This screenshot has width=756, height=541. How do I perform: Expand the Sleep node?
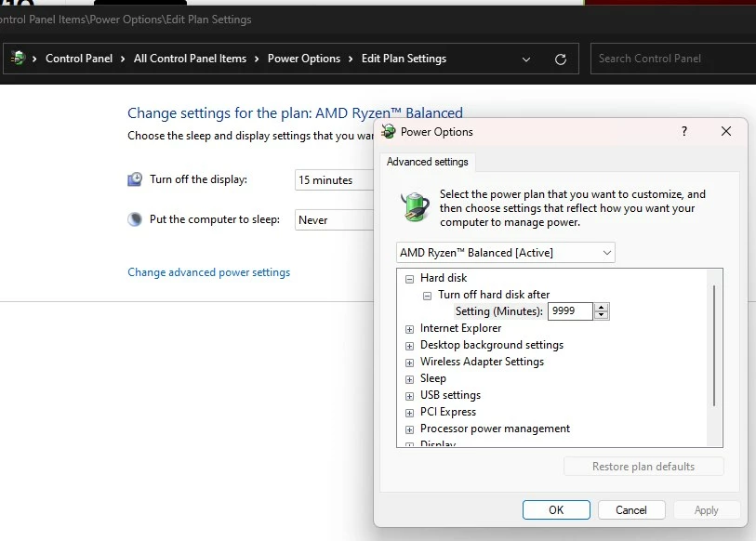tap(409, 379)
